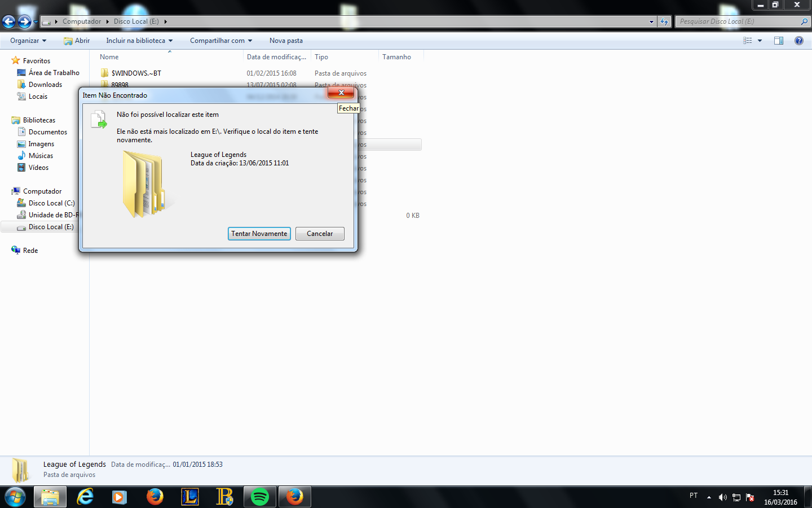Close the Item Não Encontrado dialog
The image size is (812, 508).
(341, 93)
